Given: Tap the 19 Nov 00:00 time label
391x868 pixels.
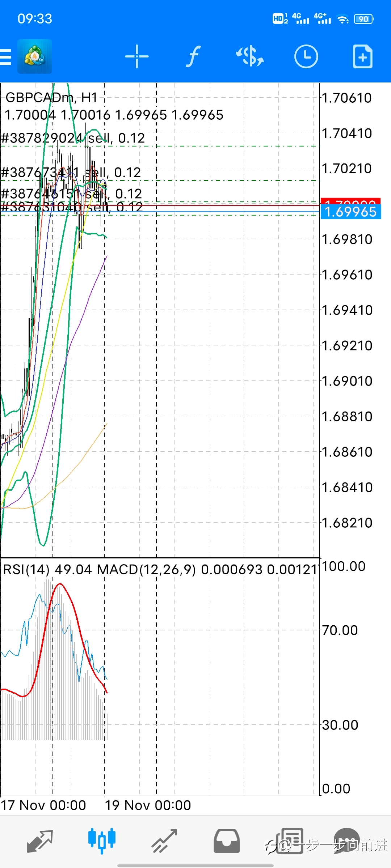Looking at the screenshot, I should [148, 805].
